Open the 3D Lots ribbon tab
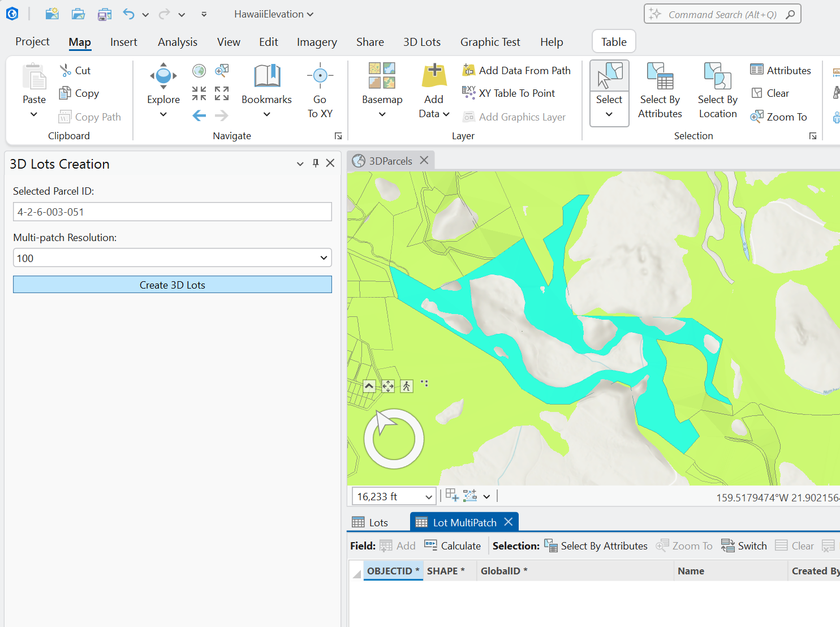Image resolution: width=840 pixels, height=627 pixels. pyautogui.click(x=422, y=42)
